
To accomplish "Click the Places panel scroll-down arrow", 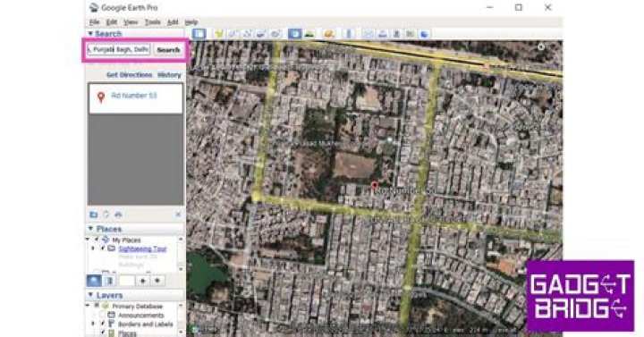I will [181, 269].
